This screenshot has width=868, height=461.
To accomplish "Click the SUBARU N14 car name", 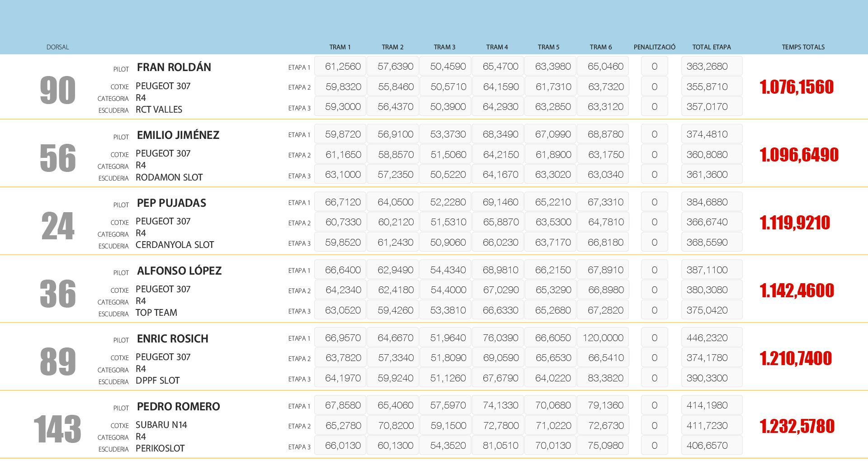I will (161, 425).
